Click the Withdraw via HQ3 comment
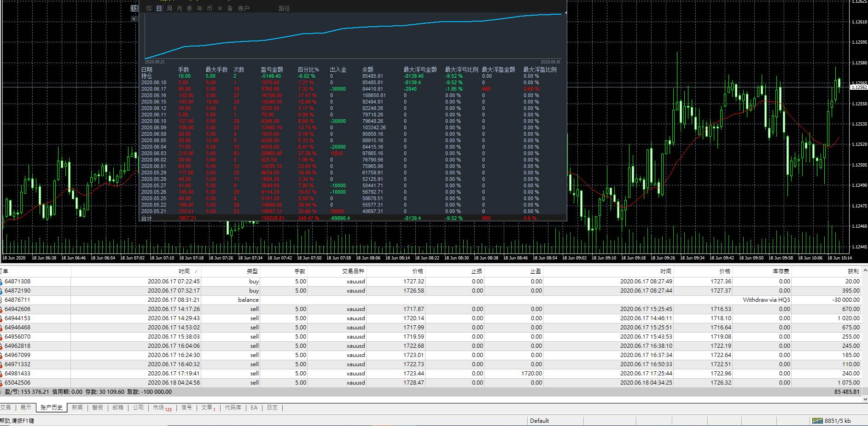Image resolution: width=868 pixels, height=426 pixels. click(766, 299)
